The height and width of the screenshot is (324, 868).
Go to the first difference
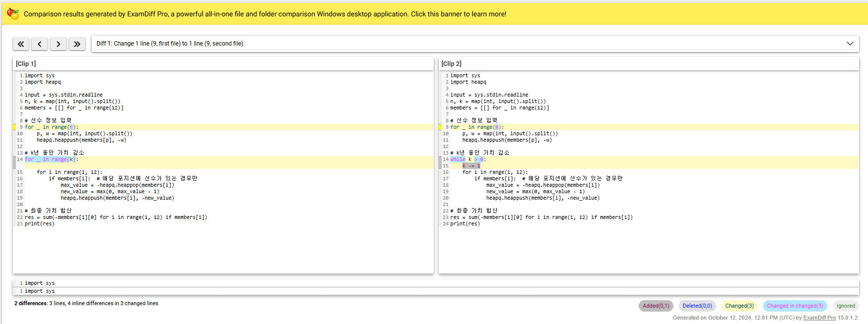[21, 44]
